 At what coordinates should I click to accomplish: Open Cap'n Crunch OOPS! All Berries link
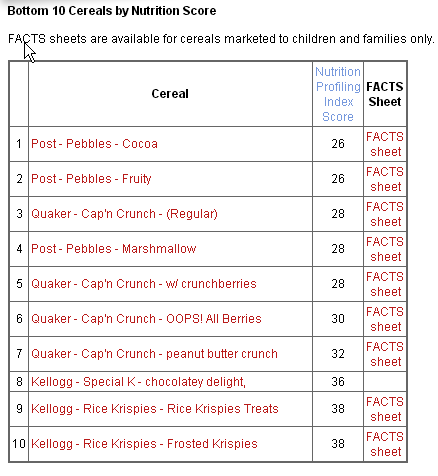coord(146,319)
